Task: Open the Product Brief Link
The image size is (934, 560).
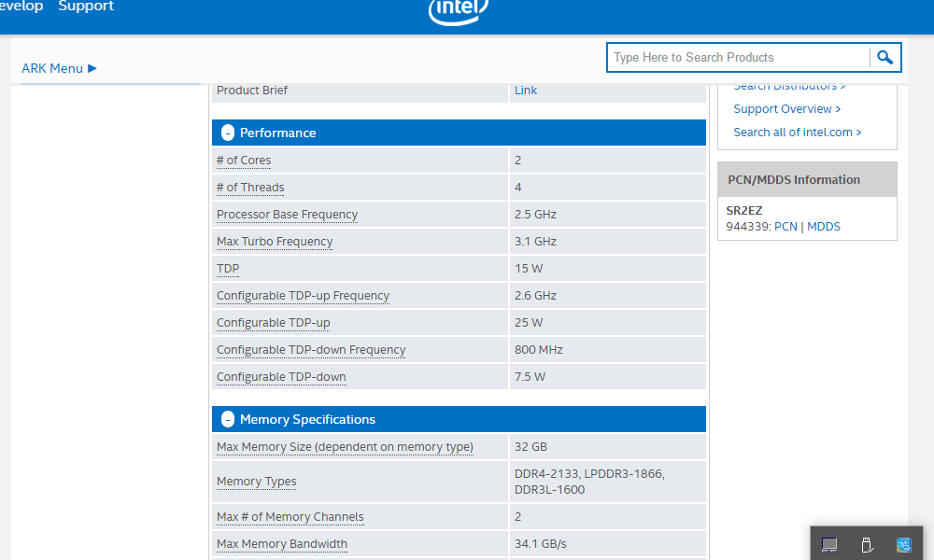Action: (525, 90)
